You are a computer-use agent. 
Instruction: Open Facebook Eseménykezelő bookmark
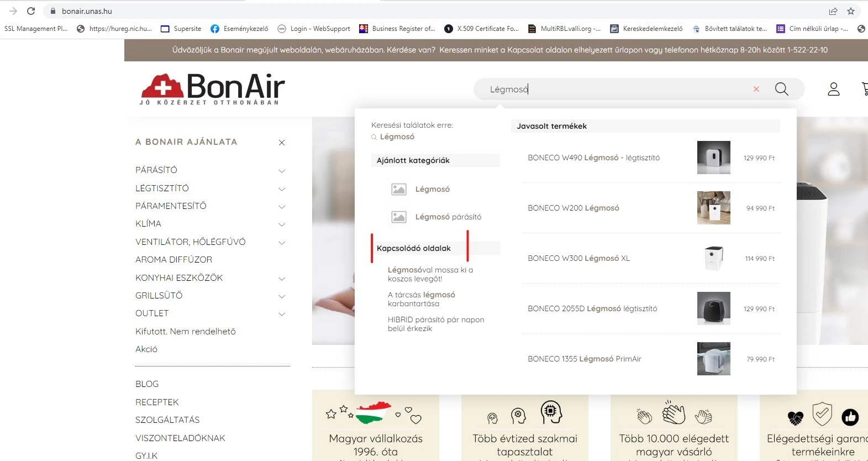pos(239,29)
